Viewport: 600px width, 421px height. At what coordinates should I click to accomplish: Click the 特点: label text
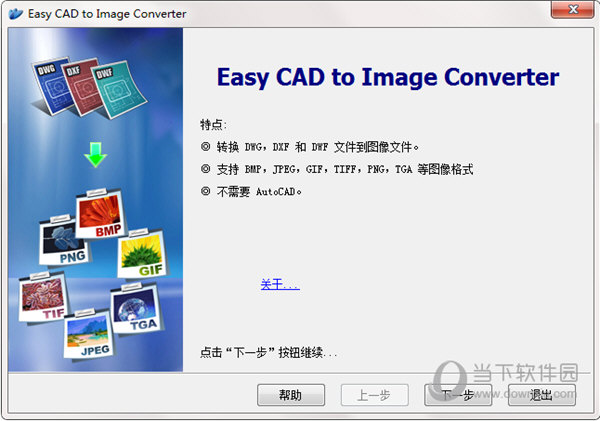pos(214,124)
